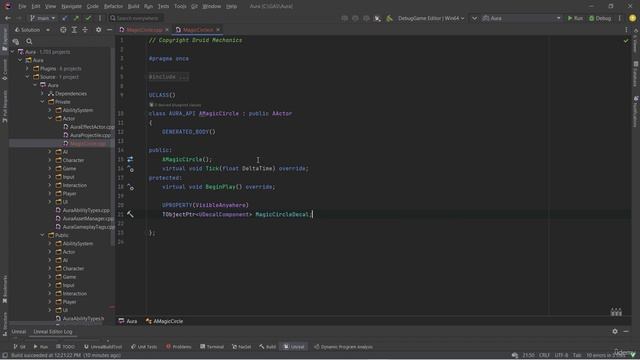Click the bottom panel settings gear
640x360 pixels.
[615, 331]
